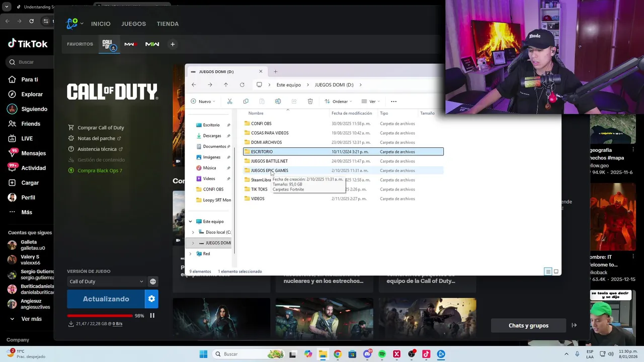Select the JUEGOS EPIC GAMES folder

[x=343, y=170]
